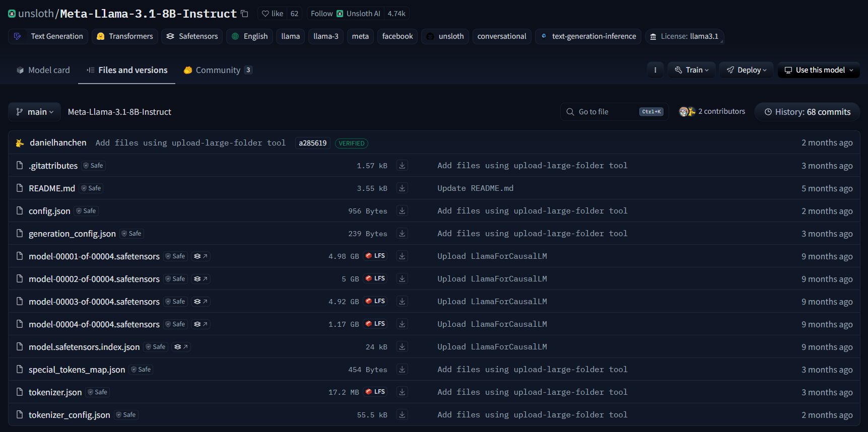Download special_tokens_map.json file
868x432 pixels.
pos(402,369)
